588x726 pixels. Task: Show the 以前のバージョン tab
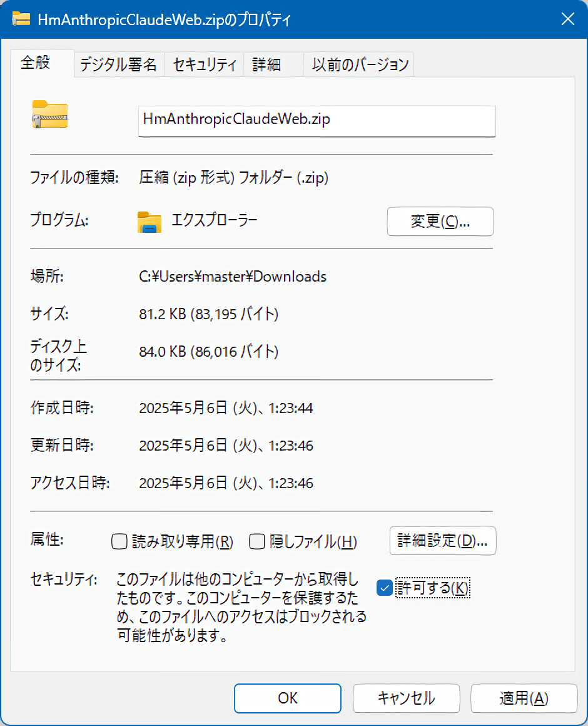coord(360,64)
